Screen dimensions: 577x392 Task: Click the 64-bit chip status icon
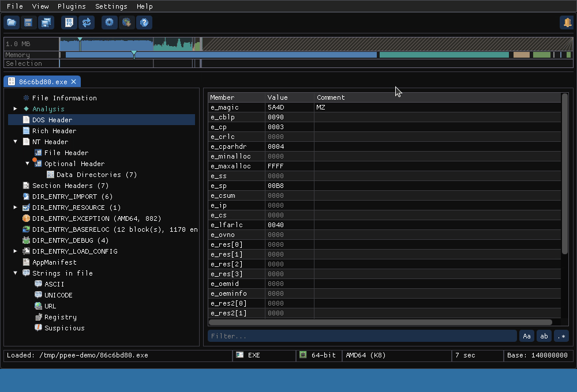(303, 355)
